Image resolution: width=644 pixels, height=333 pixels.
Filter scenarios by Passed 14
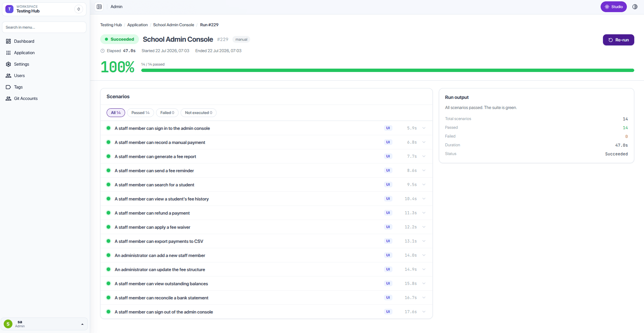pos(141,113)
